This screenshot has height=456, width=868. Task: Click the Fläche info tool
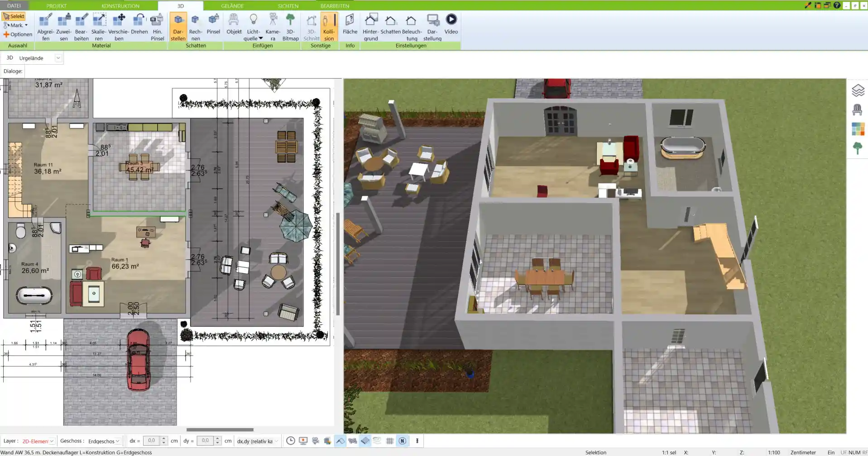[x=350, y=24]
